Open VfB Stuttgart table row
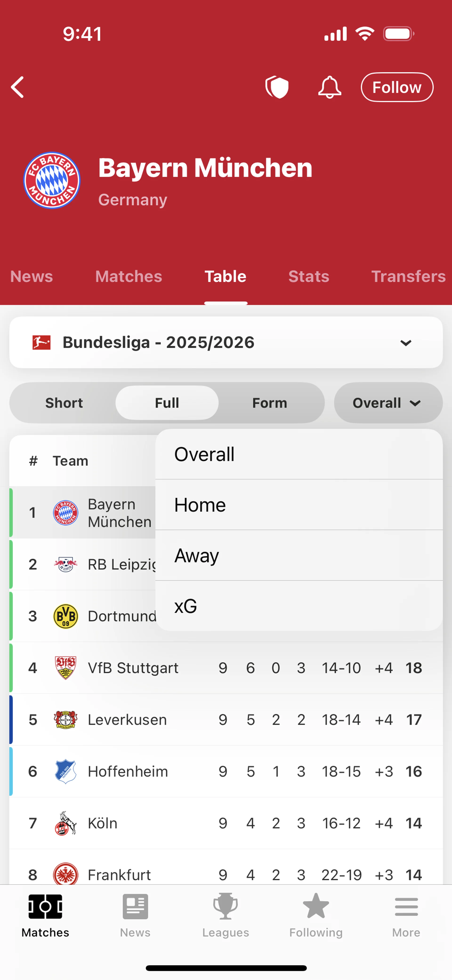The height and width of the screenshot is (980, 452). (226, 668)
